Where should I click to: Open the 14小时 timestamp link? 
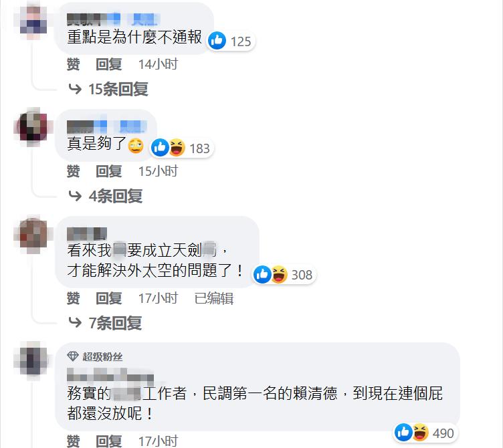tap(158, 64)
